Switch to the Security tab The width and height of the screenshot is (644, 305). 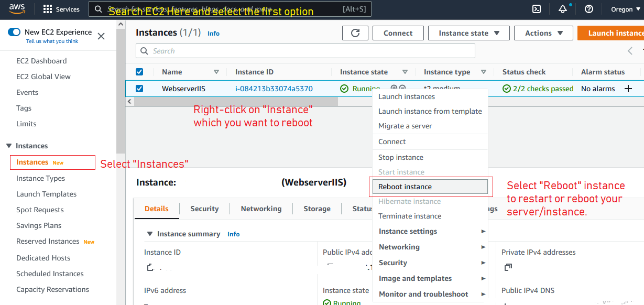point(204,209)
